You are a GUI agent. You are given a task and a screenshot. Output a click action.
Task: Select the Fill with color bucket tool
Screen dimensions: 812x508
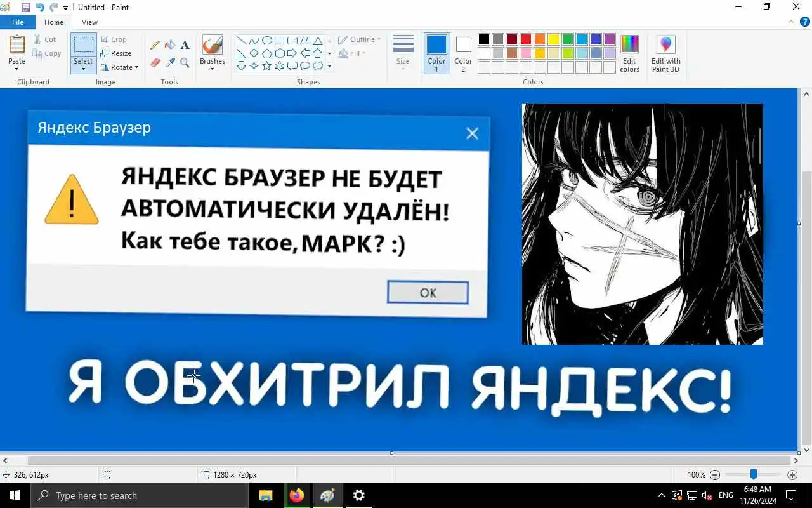point(170,45)
